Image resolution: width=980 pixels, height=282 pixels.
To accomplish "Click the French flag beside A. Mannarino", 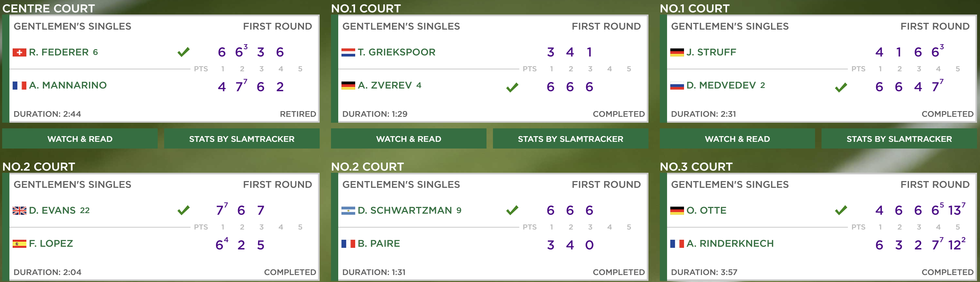I will coord(19,86).
